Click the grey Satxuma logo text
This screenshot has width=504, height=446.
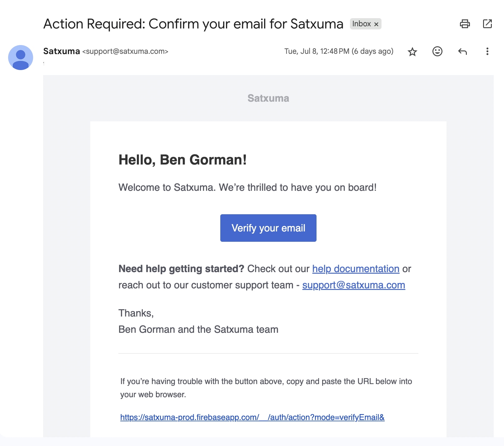(268, 98)
